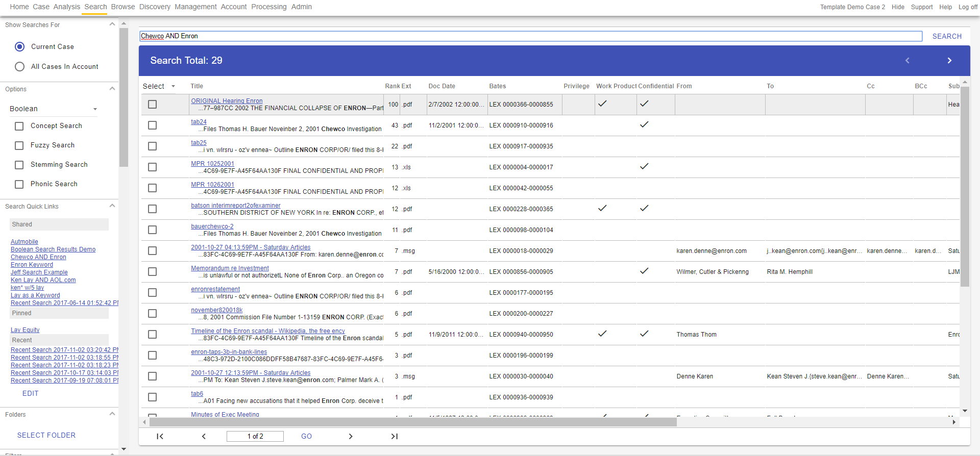The width and height of the screenshot is (980, 456).
Task: Open the enron-taps-3b-in-bank-lines document
Action: point(229,352)
